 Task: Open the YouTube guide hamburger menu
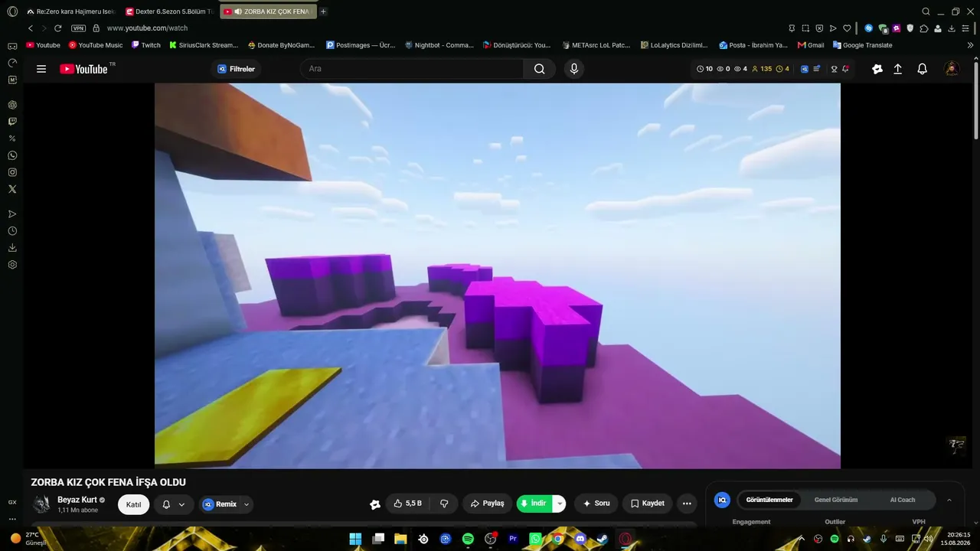(x=41, y=69)
